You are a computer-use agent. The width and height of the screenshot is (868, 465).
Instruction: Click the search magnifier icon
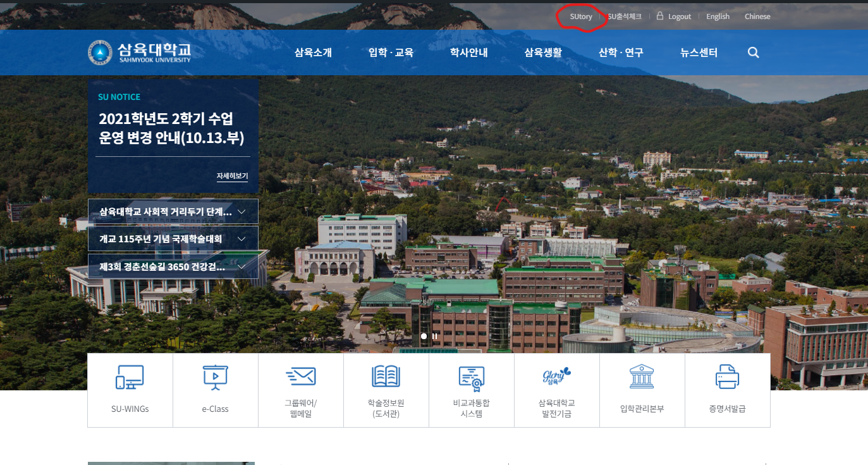[x=753, y=53]
